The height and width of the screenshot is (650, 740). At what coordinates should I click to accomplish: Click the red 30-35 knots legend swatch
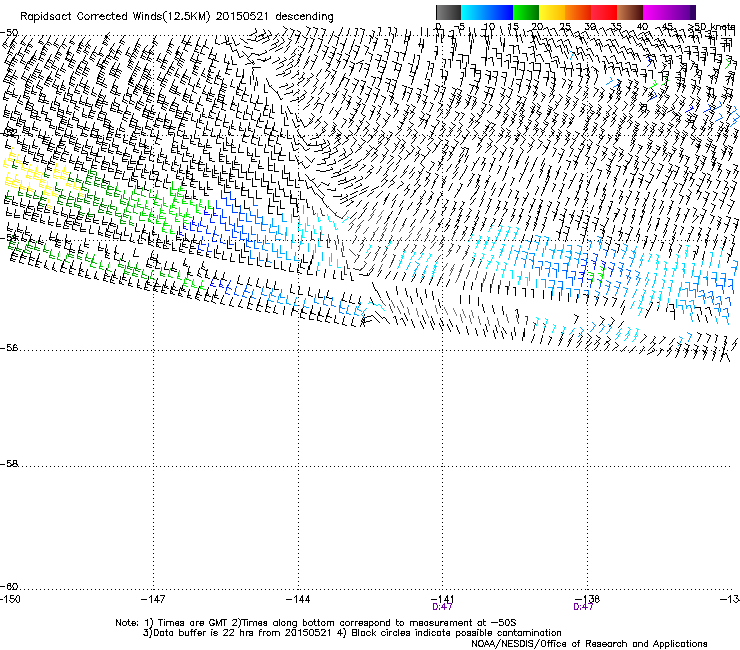[604, 12]
